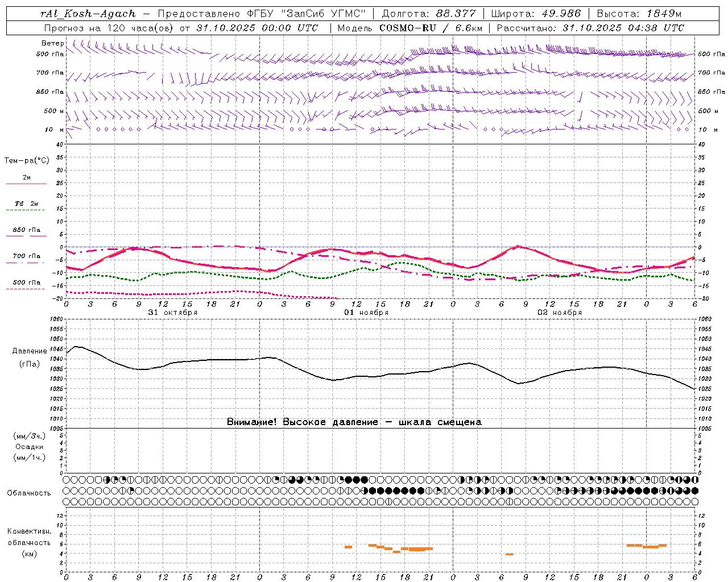
Task: Click the Давление panel label
Action: (x=30, y=351)
